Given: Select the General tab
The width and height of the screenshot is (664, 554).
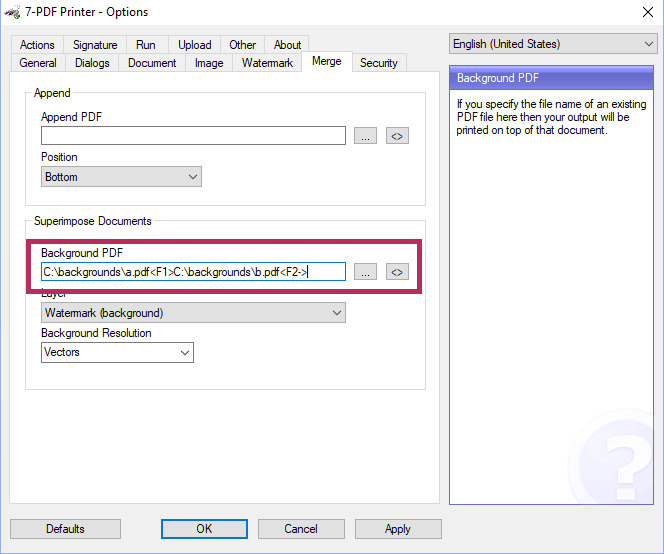Looking at the screenshot, I should tap(38, 63).
